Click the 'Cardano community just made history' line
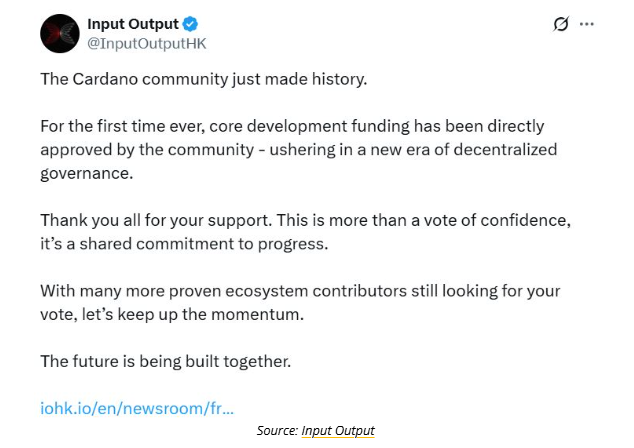The width and height of the screenshot is (634, 448). pos(204,79)
